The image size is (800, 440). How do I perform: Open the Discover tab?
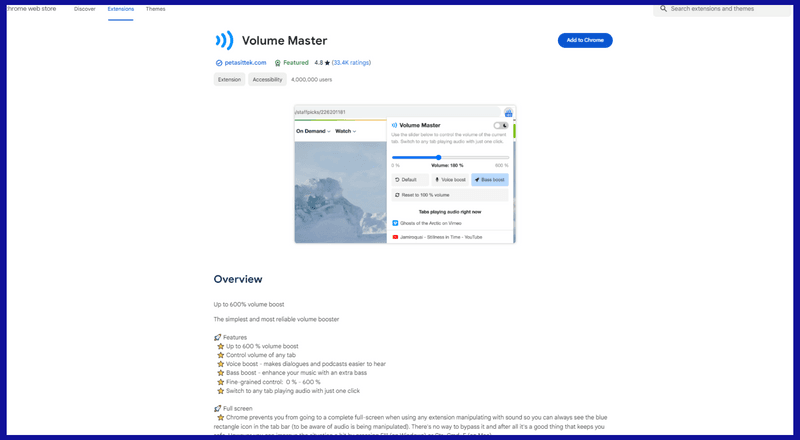[x=85, y=8]
